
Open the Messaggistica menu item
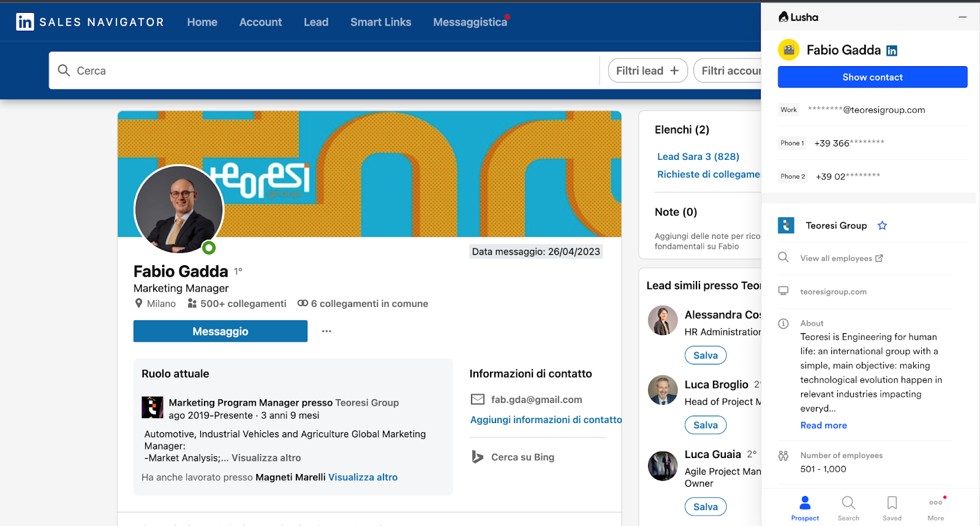[470, 22]
